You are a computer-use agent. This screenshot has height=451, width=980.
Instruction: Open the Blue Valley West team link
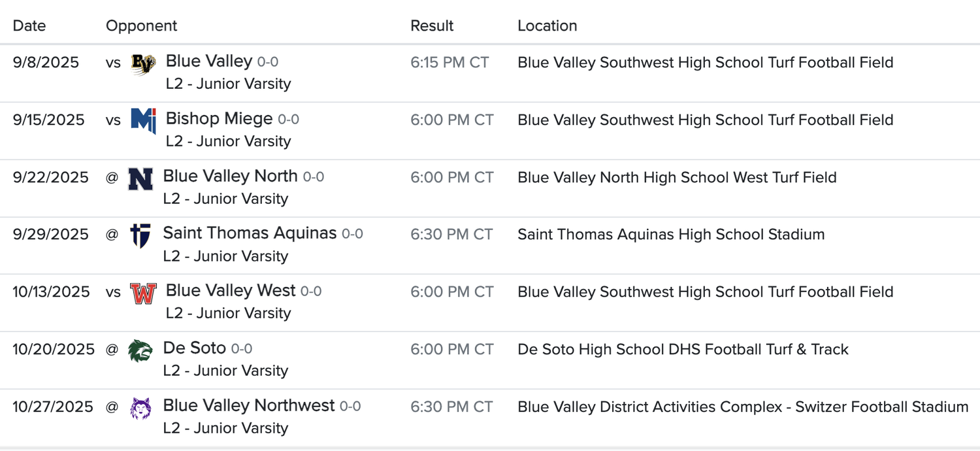(231, 291)
